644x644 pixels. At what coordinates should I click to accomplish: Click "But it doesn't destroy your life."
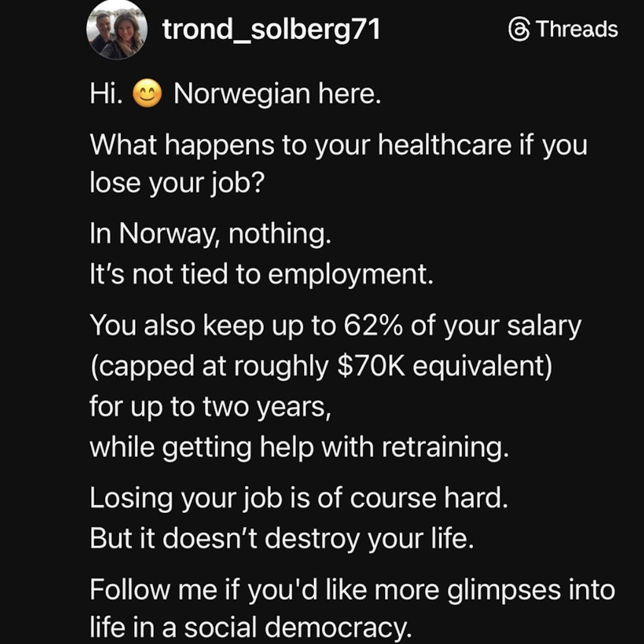click(x=281, y=539)
